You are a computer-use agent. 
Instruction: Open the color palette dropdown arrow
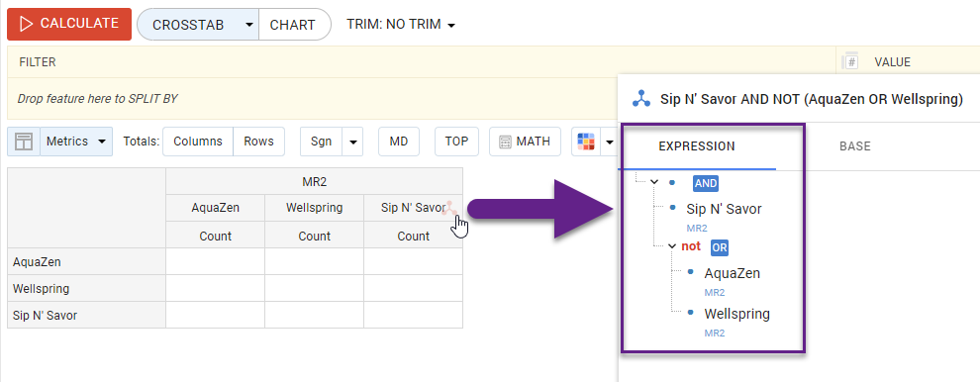610,142
